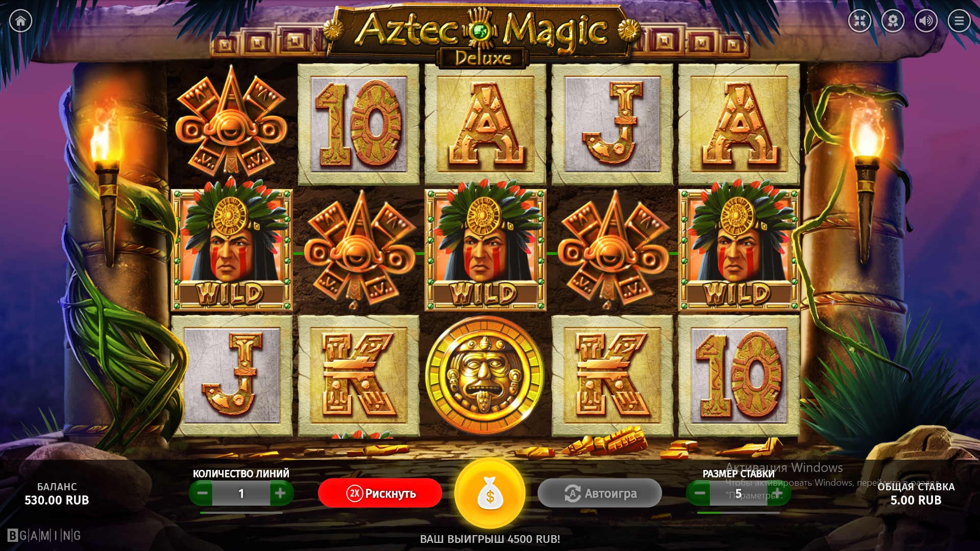Image resolution: width=980 pixels, height=551 pixels.
Task: Click the BGaming logo
Action: coord(44,536)
